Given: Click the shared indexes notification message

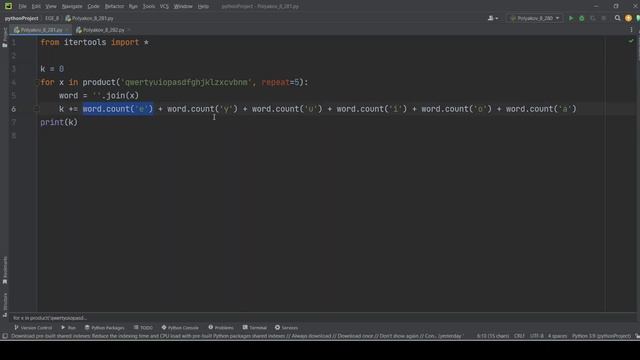Looking at the screenshot, I should [x=237, y=336].
